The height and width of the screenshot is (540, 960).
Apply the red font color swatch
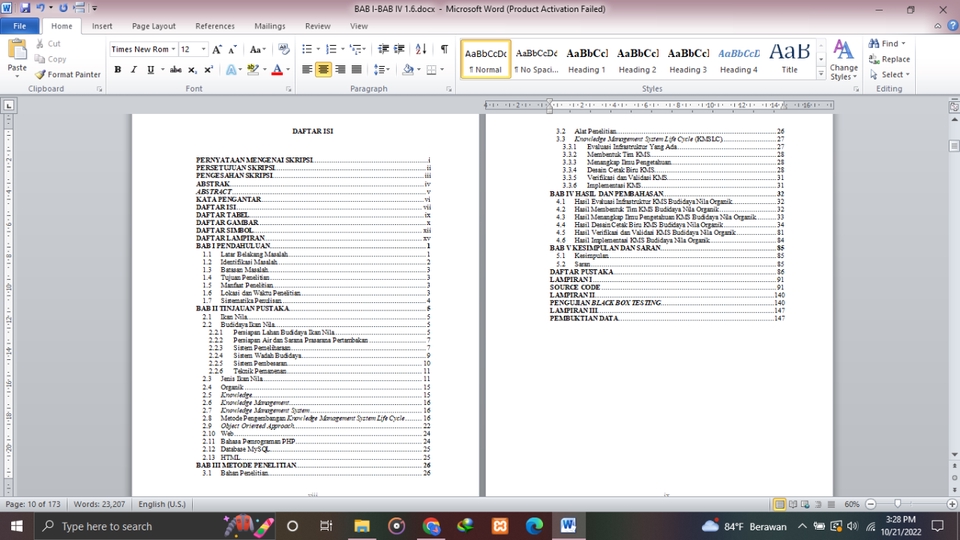[x=277, y=70]
